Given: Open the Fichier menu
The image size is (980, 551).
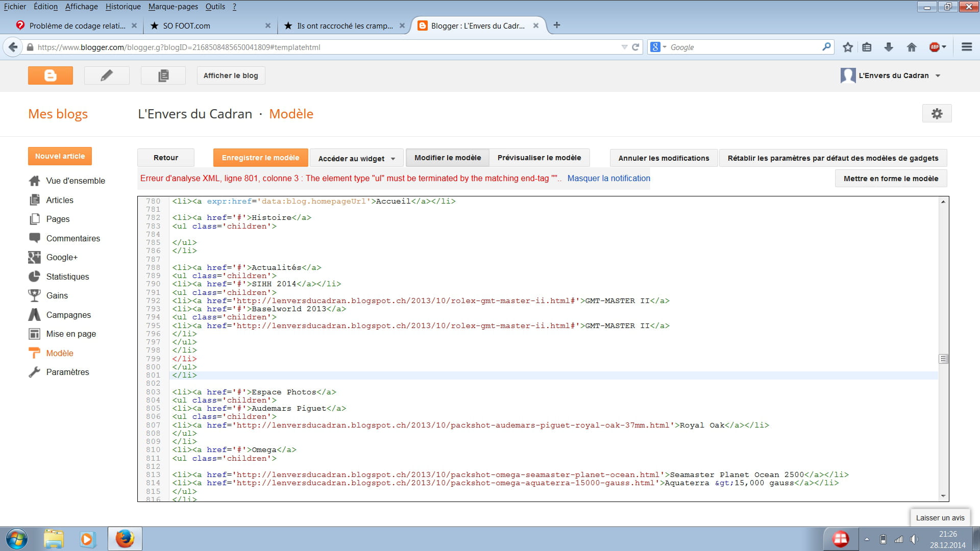Looking at the screenshot, I should pyautogui.click(x=15, y=7).
